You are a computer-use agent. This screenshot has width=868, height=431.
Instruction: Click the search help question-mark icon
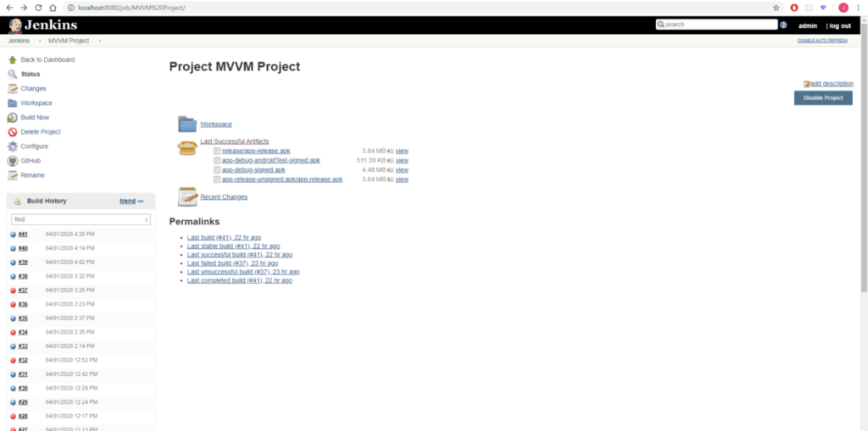pos(783,25)
